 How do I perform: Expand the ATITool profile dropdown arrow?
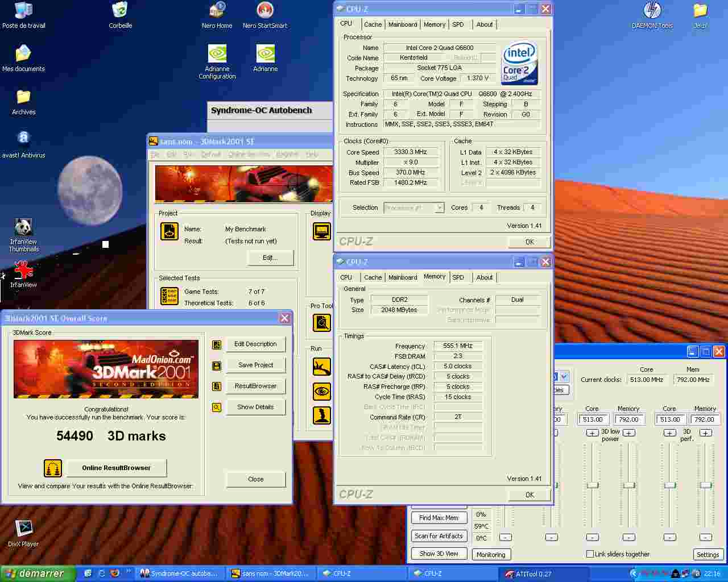click(x=564, y=376)
